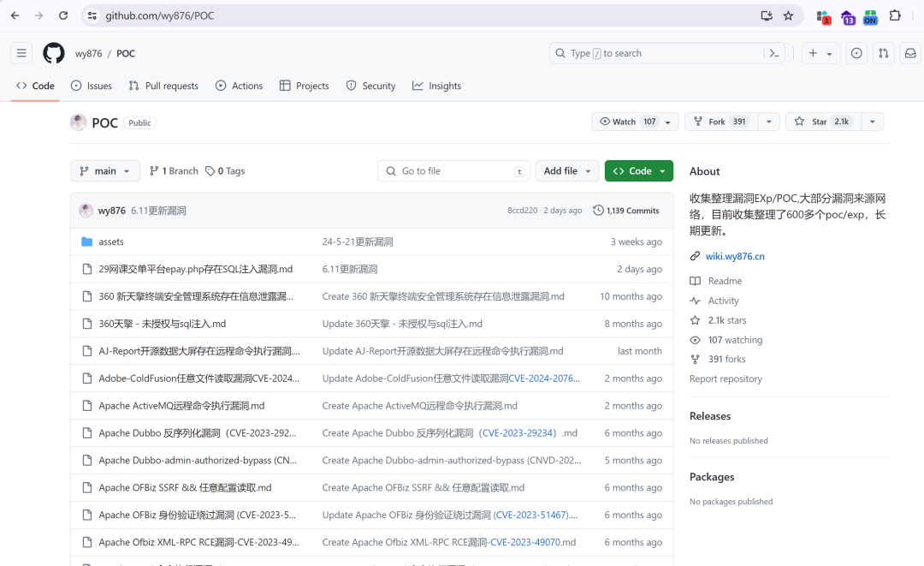
Task: Open Add file dropdown
Action: pyautogui.click(x=567, y=171)
